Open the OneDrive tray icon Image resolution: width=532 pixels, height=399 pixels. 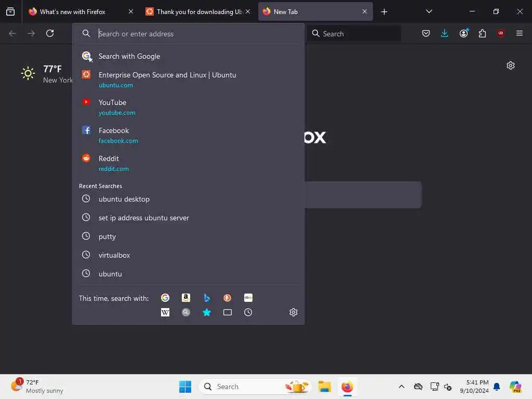418,387
